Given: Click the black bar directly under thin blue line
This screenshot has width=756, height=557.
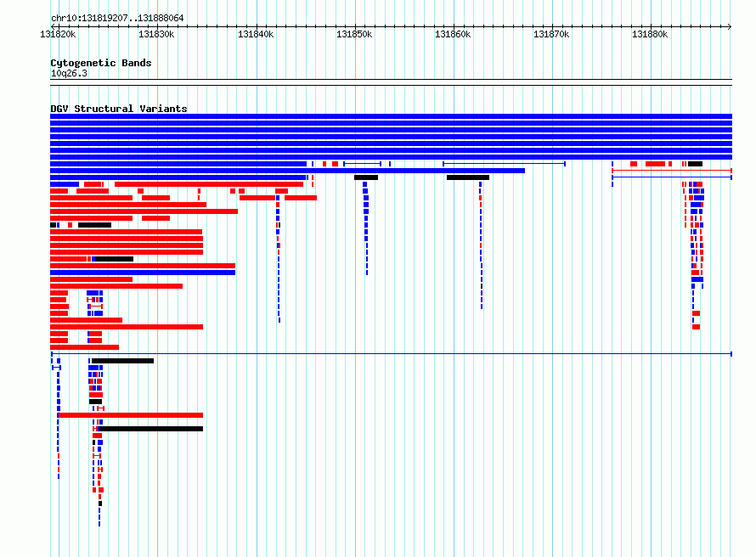Looking at the screenshot, I should pyautogui.click(x=122, y=360).
